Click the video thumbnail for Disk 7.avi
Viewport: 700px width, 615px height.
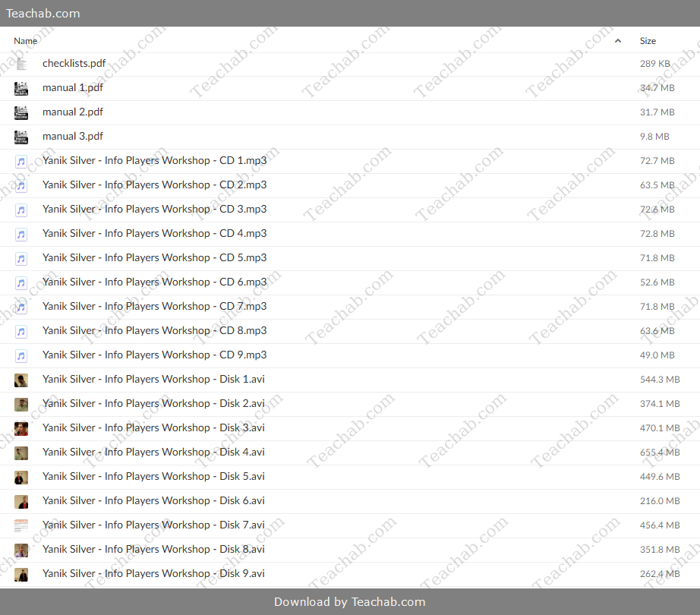click(x=21, y=525)
